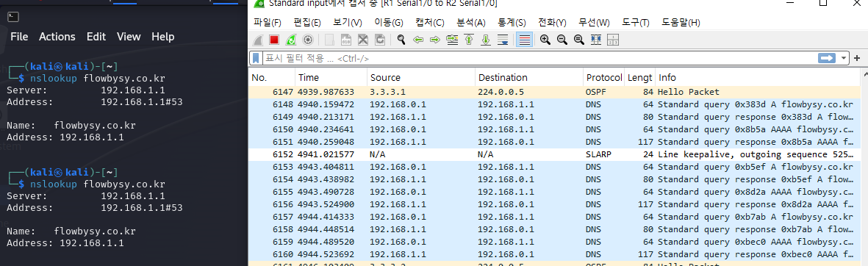Open the 분석(A) menu
This screenshot has width=868, height=266.
tap(470, 23)
